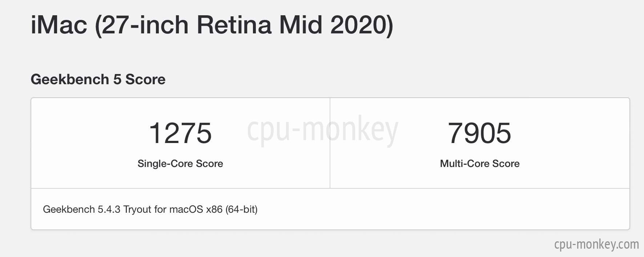
Task: Select the Geekbench 5 Score heading
Action: tap(98, 79)
